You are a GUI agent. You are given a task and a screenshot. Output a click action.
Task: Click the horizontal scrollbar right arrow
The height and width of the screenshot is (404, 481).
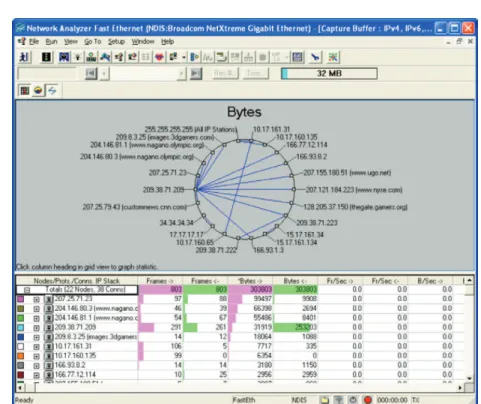click(460, 388)
